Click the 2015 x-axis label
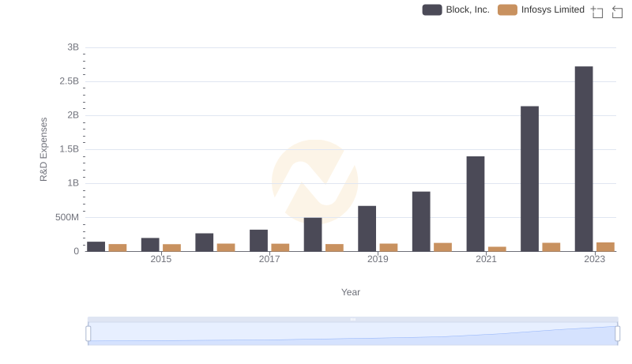 [161, 259]
